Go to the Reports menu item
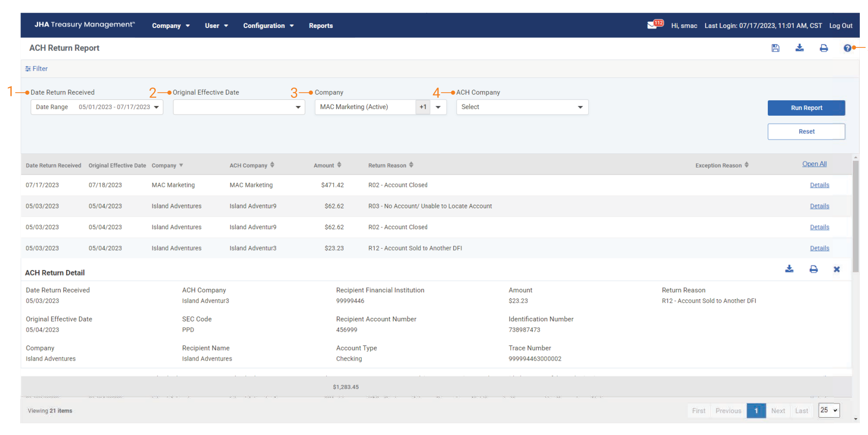Viewport: 868px width, 435px height. coord(321,25)
